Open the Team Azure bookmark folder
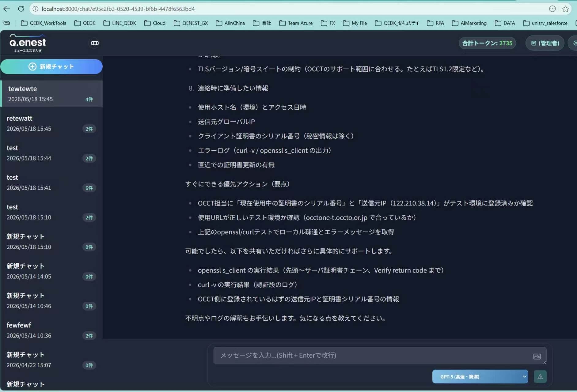 pos(296,23)
